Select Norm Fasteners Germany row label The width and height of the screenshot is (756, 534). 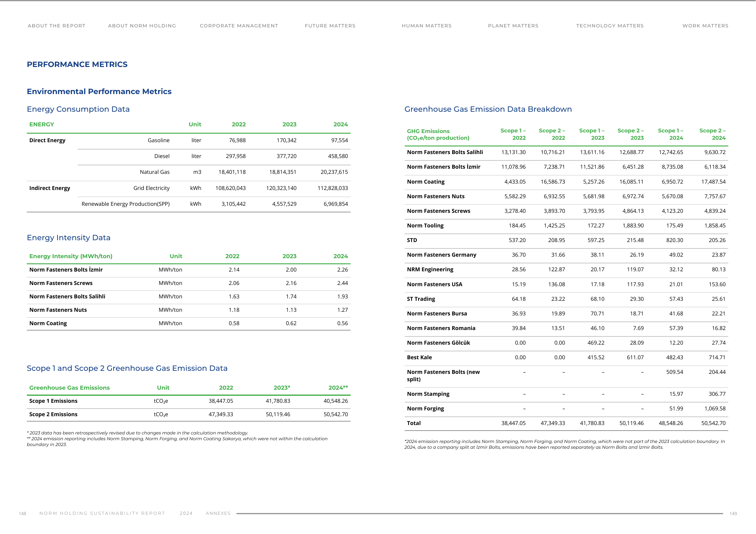click(x=442, y=255)
